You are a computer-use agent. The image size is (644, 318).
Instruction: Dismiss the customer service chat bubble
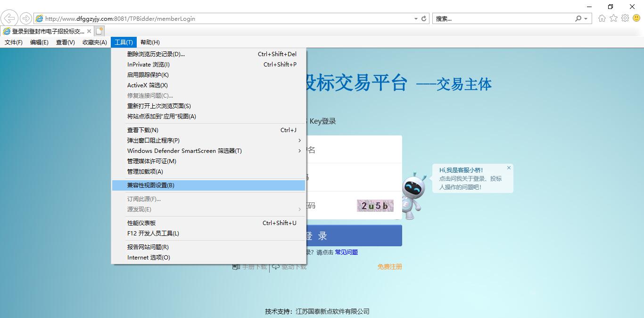click(509, 168)
